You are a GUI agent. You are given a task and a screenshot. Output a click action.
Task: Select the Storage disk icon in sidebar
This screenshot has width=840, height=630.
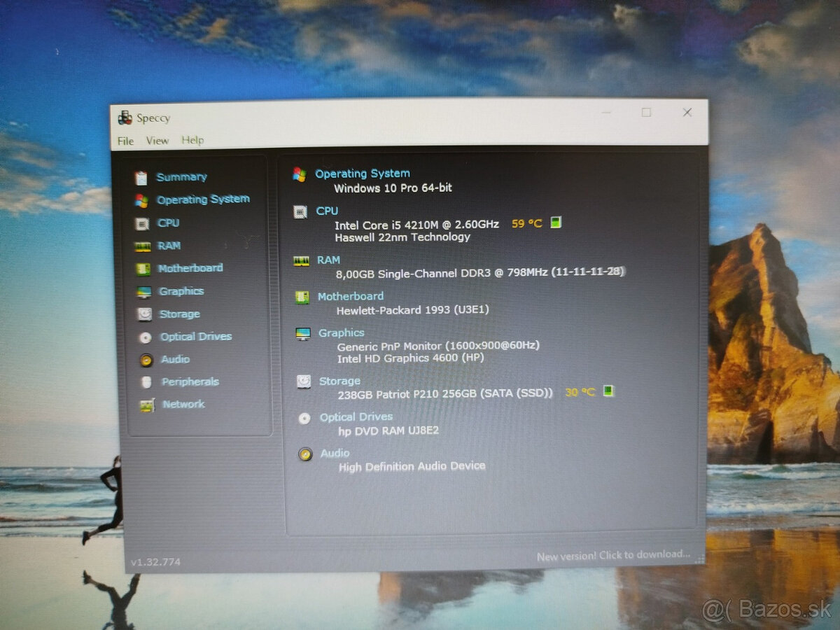coord(143,314)
